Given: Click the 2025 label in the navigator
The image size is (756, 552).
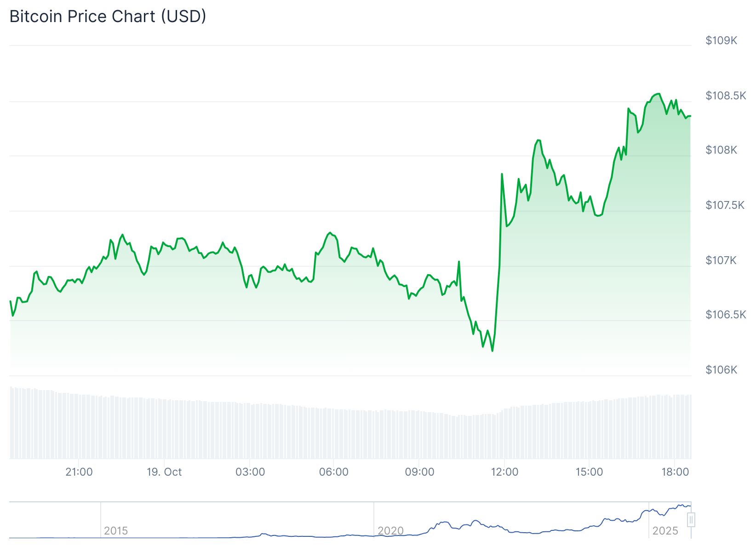Looking at the screenshot, I should click(665, 531).
